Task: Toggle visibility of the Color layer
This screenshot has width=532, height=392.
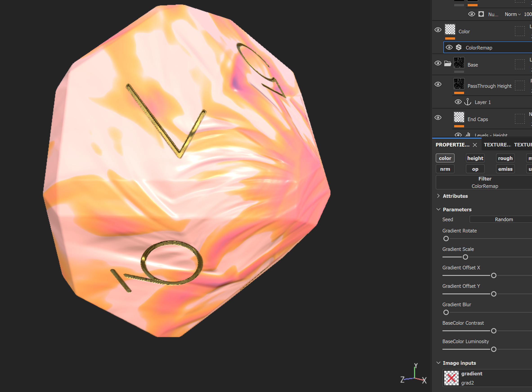Action: (438, 30)
